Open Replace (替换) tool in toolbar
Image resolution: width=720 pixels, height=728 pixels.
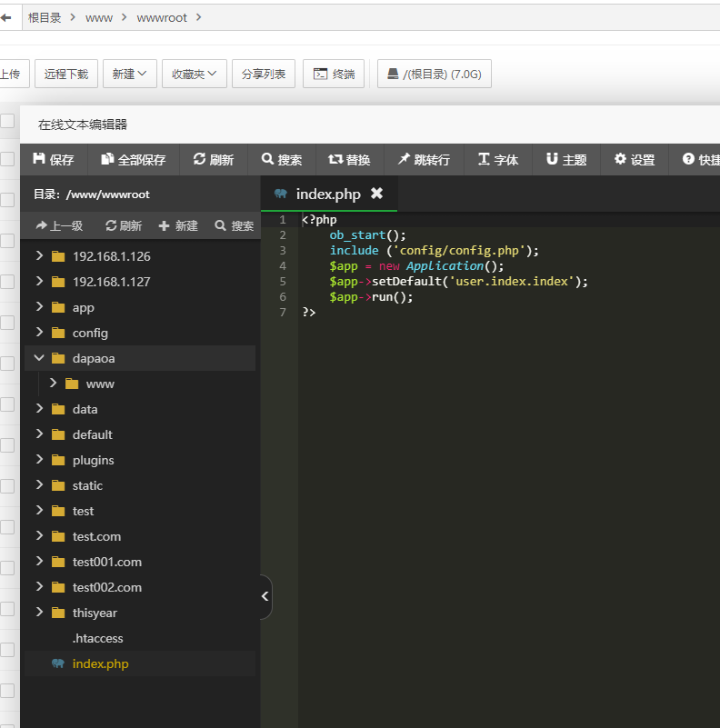pyautogui.click(x=350, y=160)
